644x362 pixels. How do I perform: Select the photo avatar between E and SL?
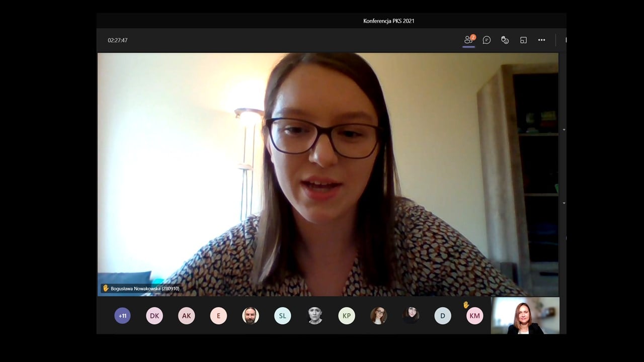(x=251, y=316)
